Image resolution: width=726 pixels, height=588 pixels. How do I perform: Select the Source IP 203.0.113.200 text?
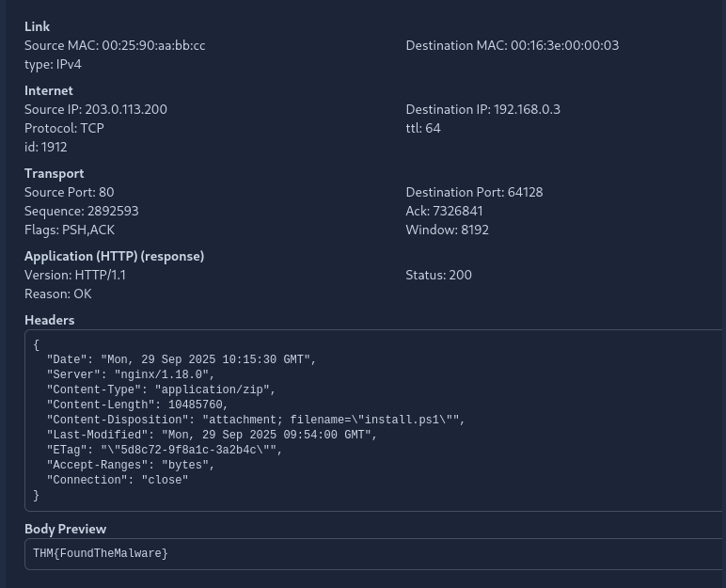tap(125, 109)
